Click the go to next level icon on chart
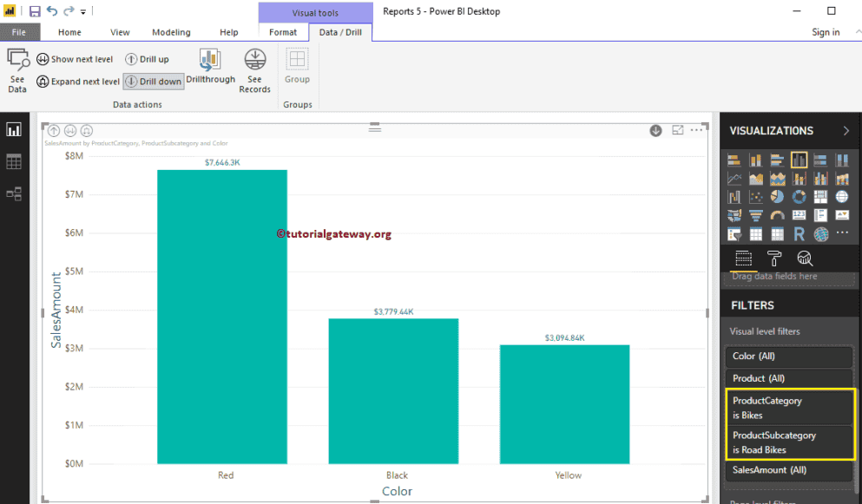 [x=70, y=131]
